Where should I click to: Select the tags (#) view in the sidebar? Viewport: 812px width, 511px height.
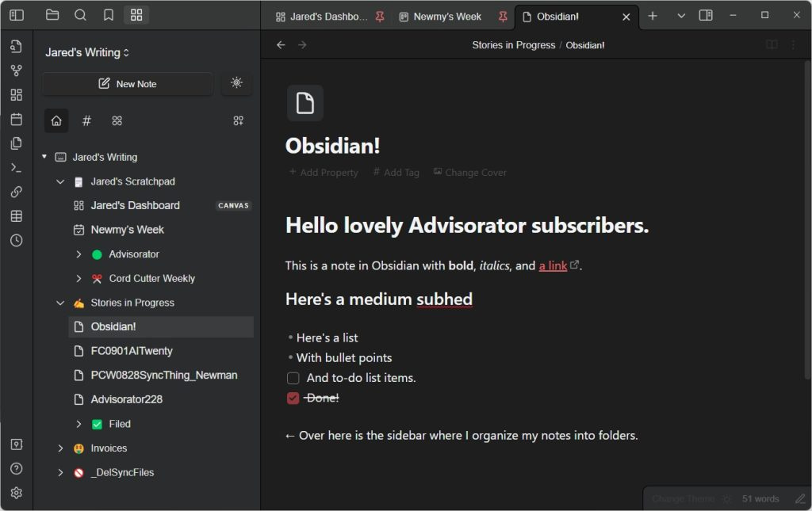coord(86,120)
